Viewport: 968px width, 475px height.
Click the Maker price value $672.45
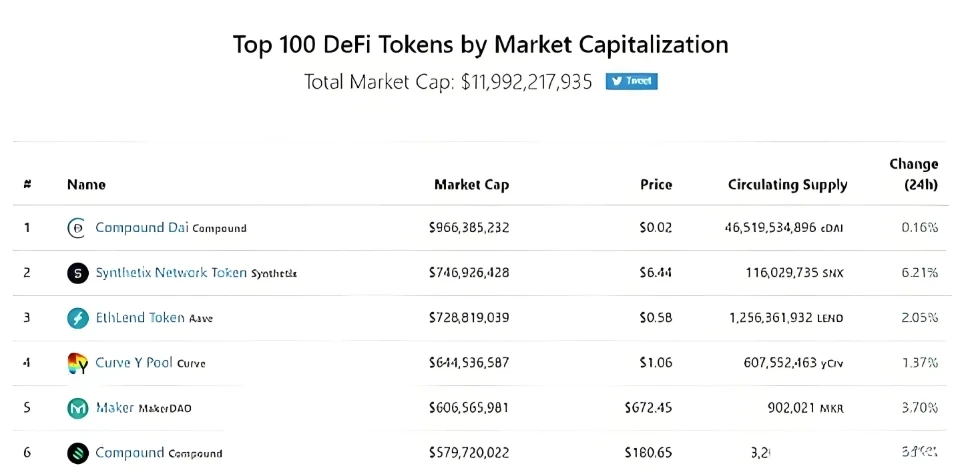point(648,408)
